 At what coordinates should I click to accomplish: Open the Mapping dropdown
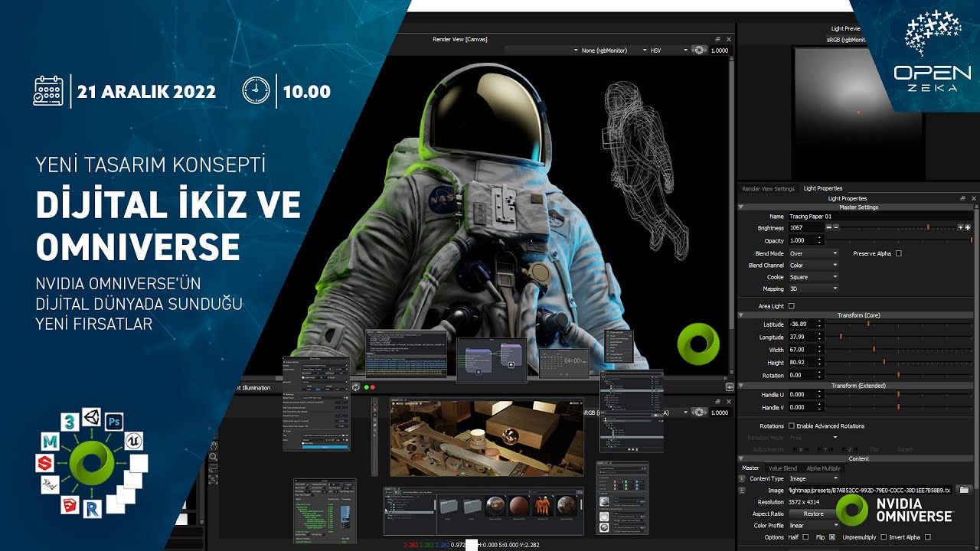pos(813,289)
